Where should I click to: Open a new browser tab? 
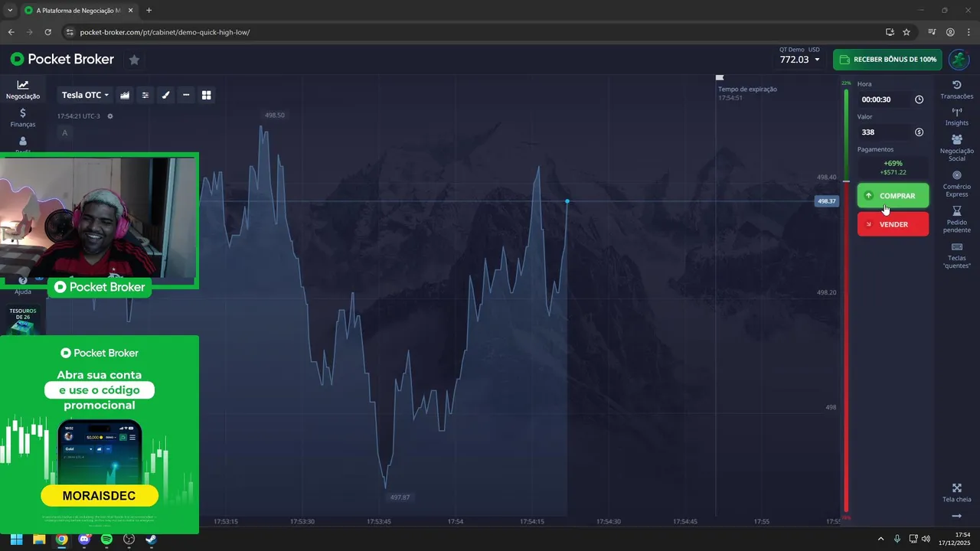coord(149,10)
